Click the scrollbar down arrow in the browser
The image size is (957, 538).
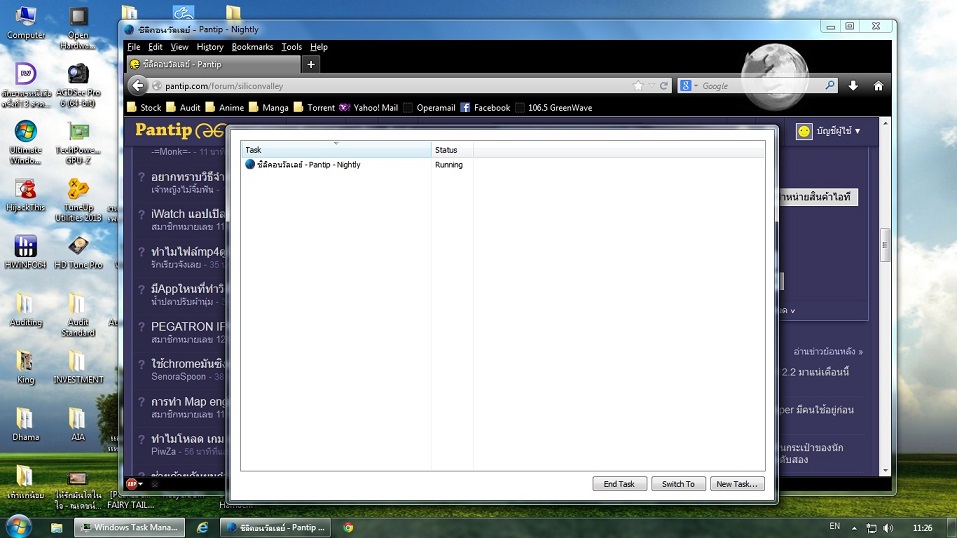pos(885,471)
